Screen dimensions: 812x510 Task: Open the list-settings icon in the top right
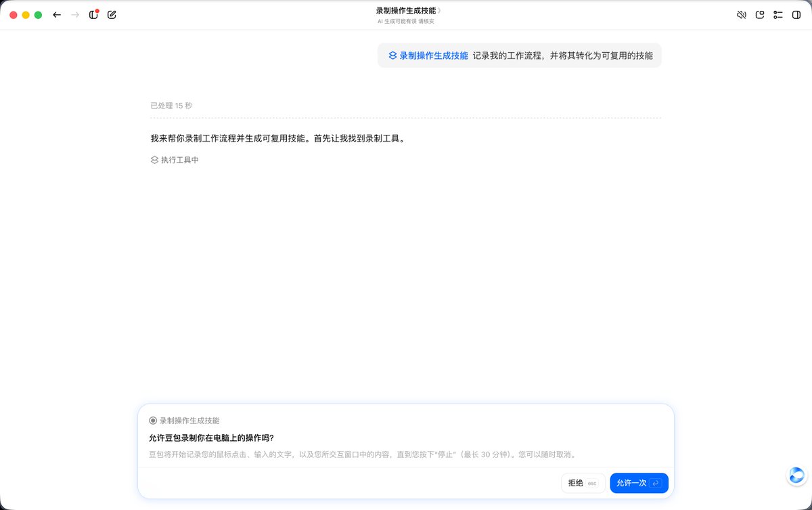(778, 15)
